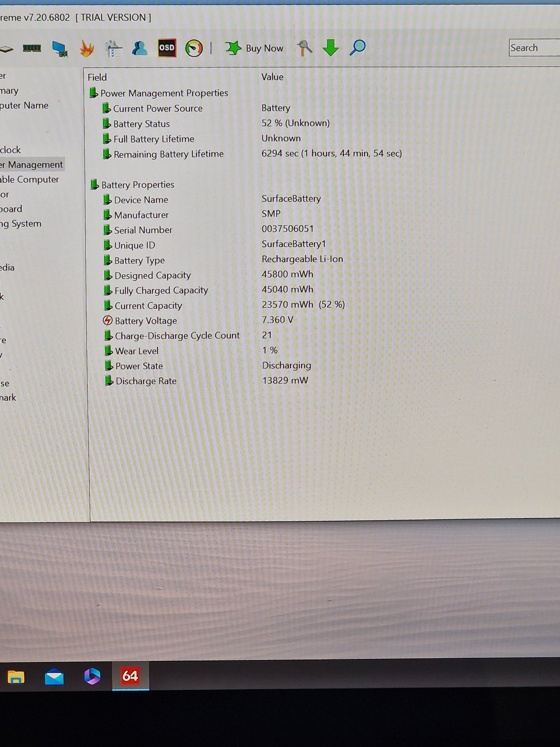Open the sensor gauge panel icon
Image resolution: width=560 pixels, height=747 pixels.
point(194,48)
